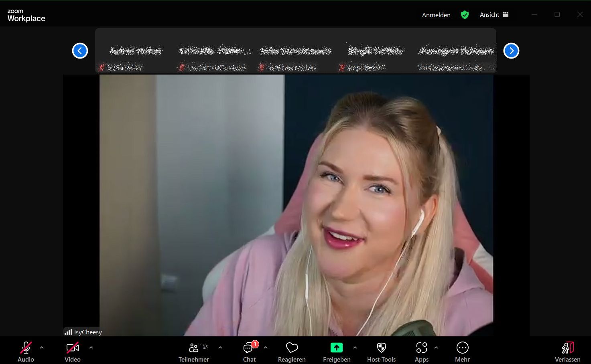Open the Host-Tools shield icon
This screenshot has width=591, height=364.
(x=381, y=348)
